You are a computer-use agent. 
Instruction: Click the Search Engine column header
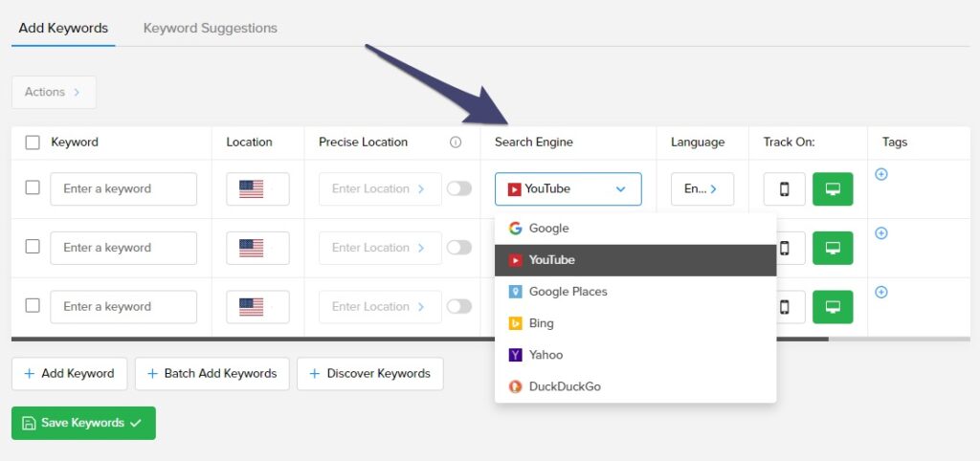pos(534,143)
